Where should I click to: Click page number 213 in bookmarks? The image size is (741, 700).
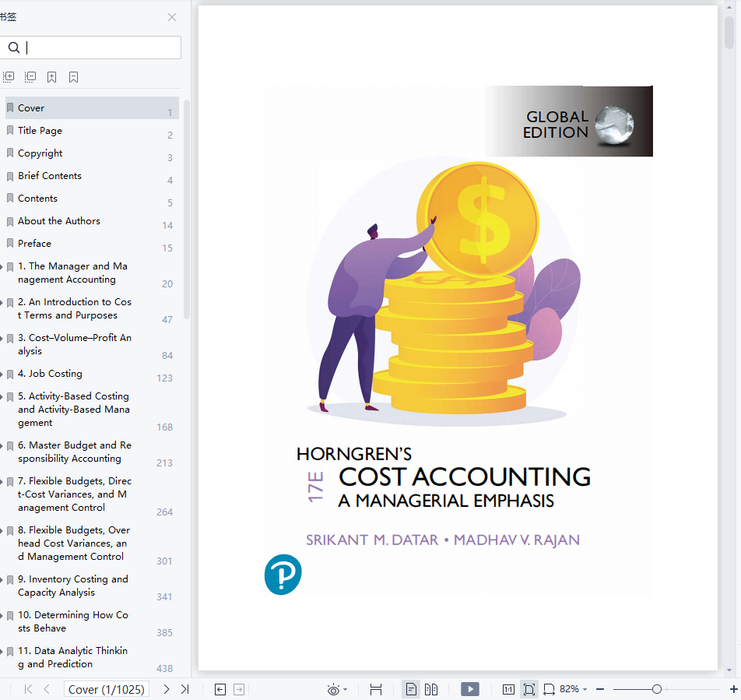click(x=164, y=463)
